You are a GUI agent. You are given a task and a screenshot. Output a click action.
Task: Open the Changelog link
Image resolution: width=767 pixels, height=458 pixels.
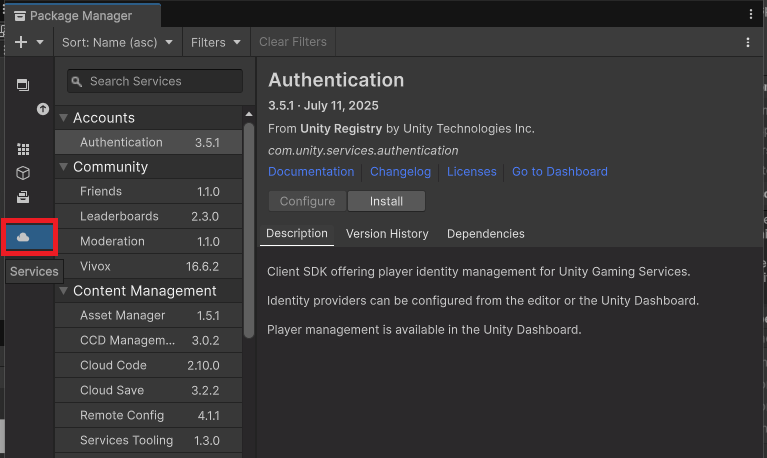(400, 172)
